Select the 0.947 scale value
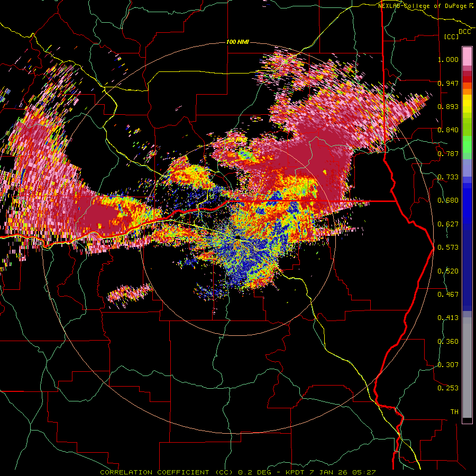Image resolution: width=476 pixels, height=476 pixels. 448,83
